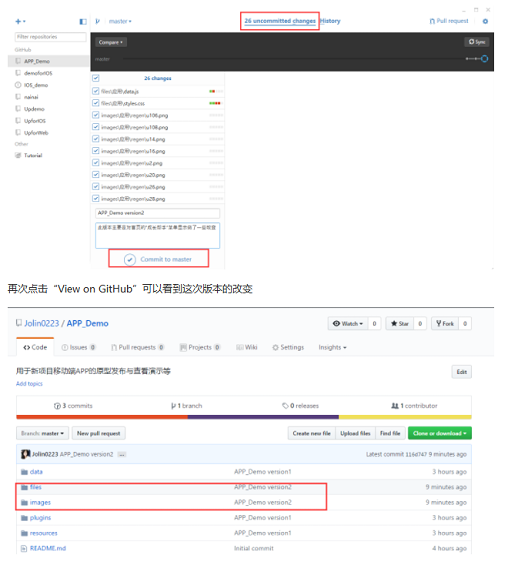Select the nainai repository
The height and width of the screenshot is (565, 508).
(48, 97)
